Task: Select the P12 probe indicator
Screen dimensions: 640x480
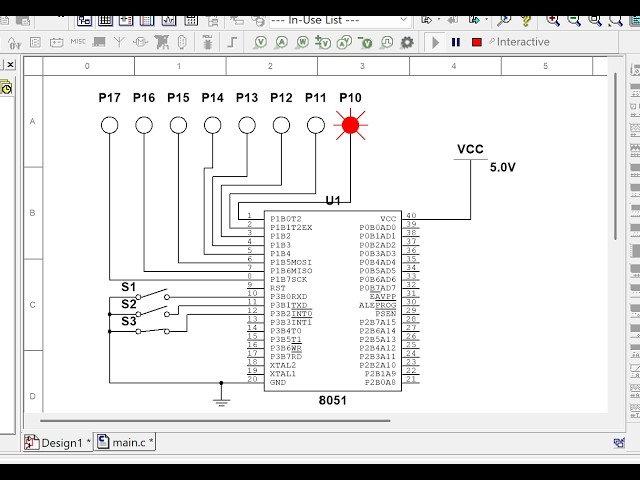Action: (x=281, y=125)
